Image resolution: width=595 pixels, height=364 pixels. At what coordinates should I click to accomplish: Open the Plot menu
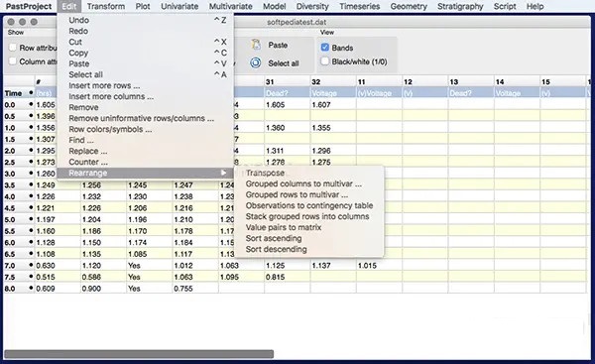click(x=143, y=7)
